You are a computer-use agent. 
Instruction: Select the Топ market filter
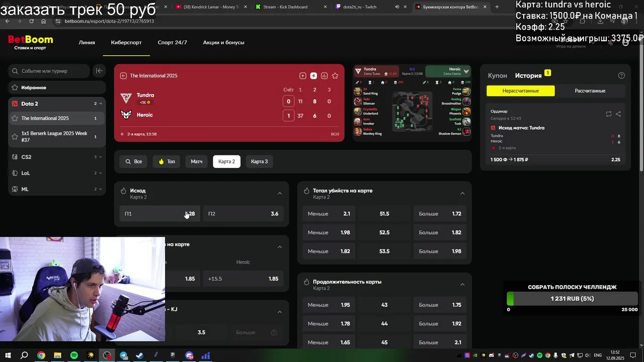point(167,161)
